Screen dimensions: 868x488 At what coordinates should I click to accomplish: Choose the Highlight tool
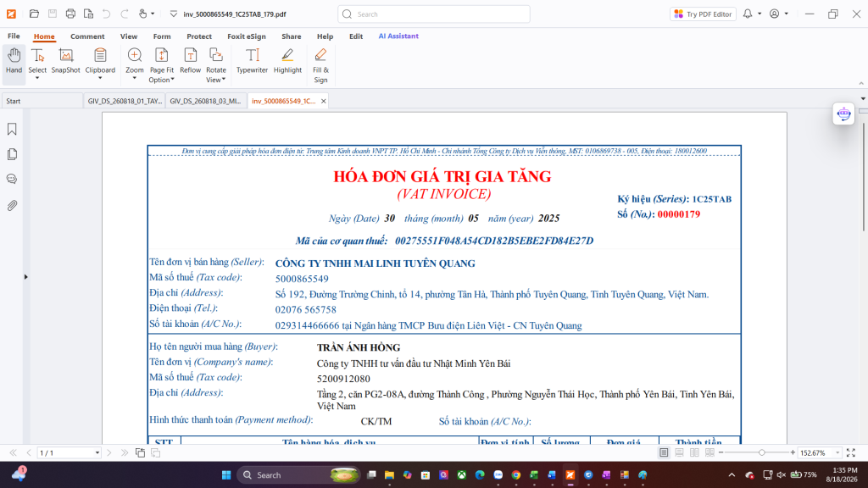point(287,61)
